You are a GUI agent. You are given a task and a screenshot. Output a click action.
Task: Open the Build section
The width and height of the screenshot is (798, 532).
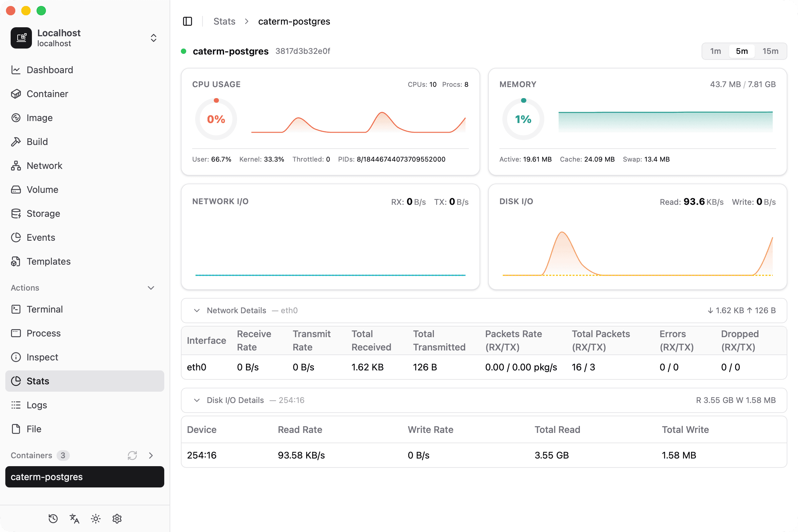coord(37,142)
